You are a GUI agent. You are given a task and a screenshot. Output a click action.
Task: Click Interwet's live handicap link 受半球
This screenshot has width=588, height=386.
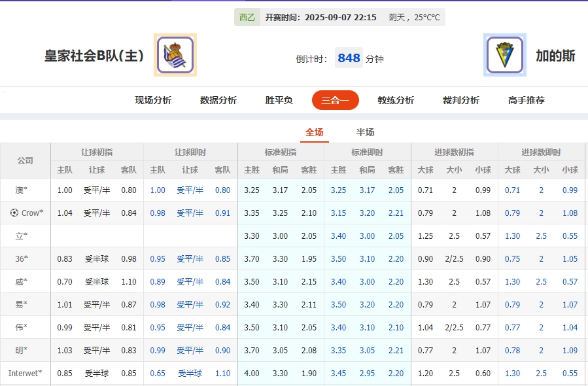(190, 373)
